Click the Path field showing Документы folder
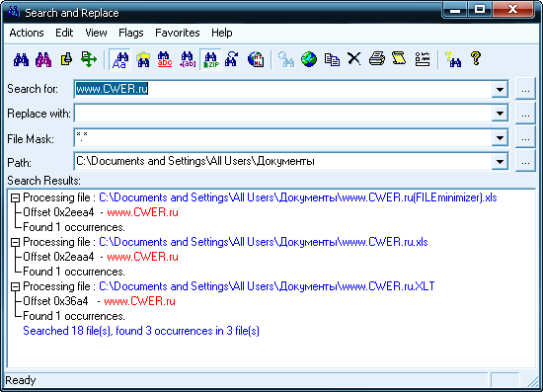The image size is (543, 392). 283,162
